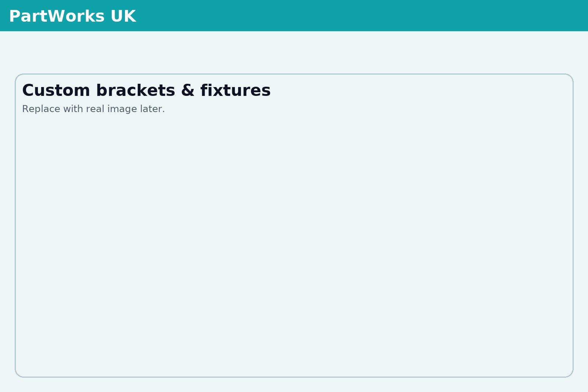
Task: Open PartWorks UK home via header title
Action: [73, 16]
